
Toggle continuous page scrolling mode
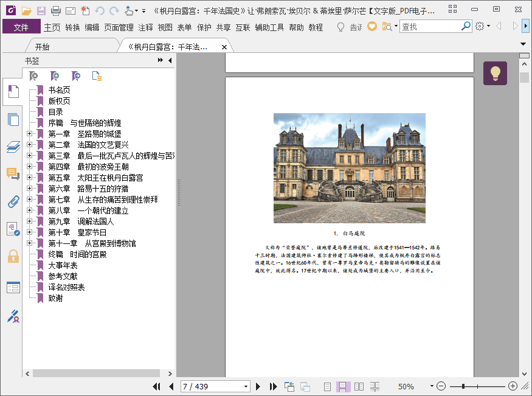tap(343, 386)
